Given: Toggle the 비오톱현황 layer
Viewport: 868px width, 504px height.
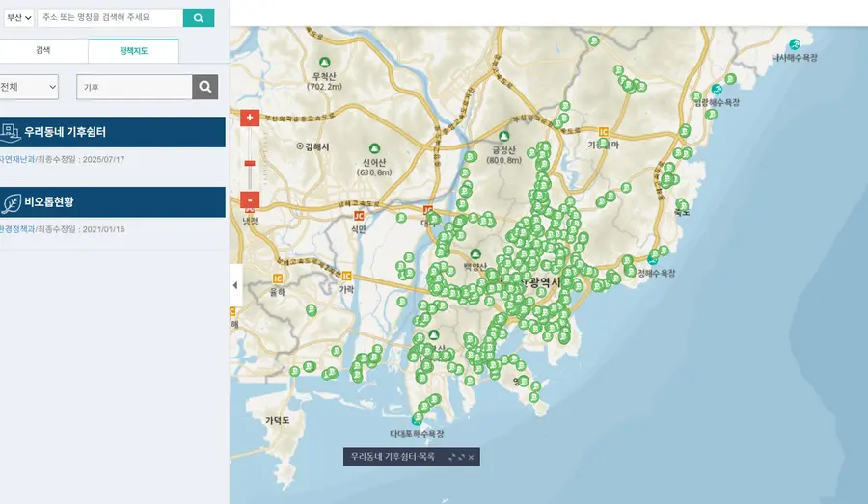Looking at the screenshot, I should [x=112, y=202].
